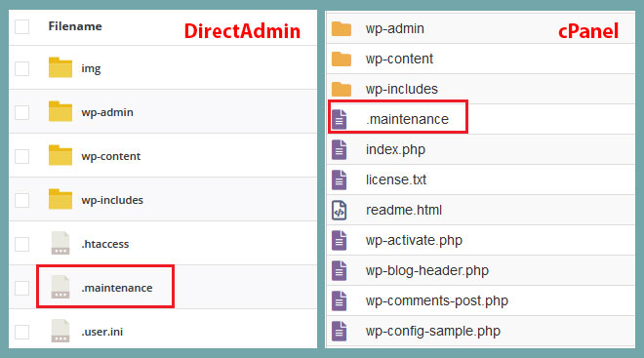Screen dimensions: 644x358
Task: Check the box for the .user.ini file
Action: (x=21, y=332)
